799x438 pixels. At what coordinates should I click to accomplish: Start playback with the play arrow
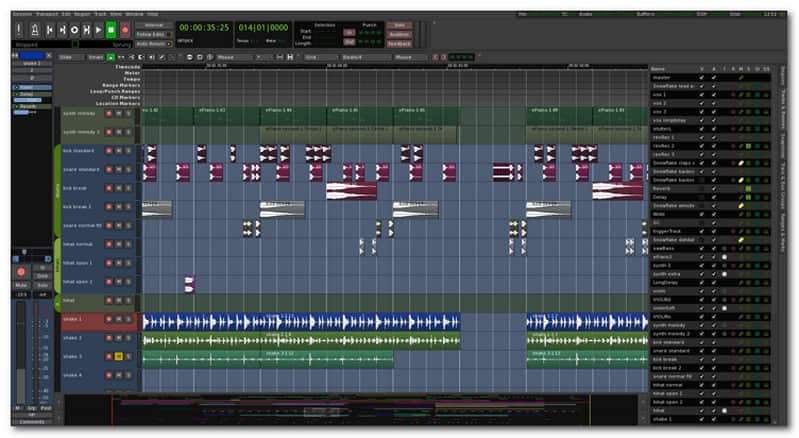(99, 30)
